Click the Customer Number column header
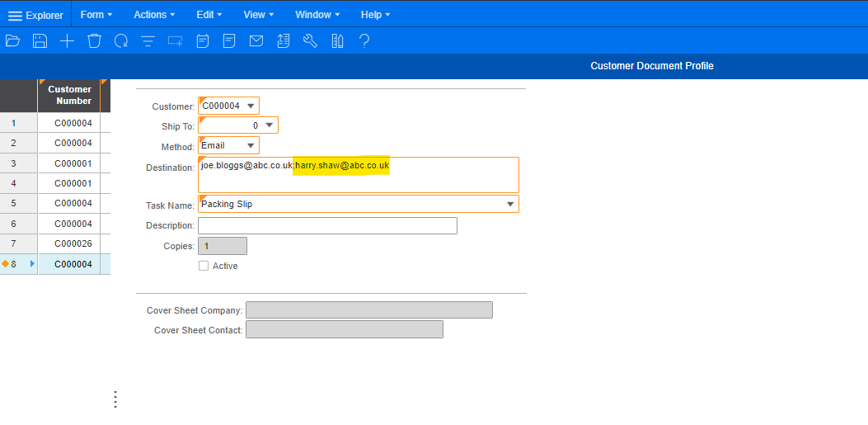Screen dimensions: 868x425 [x=69, y=95]
